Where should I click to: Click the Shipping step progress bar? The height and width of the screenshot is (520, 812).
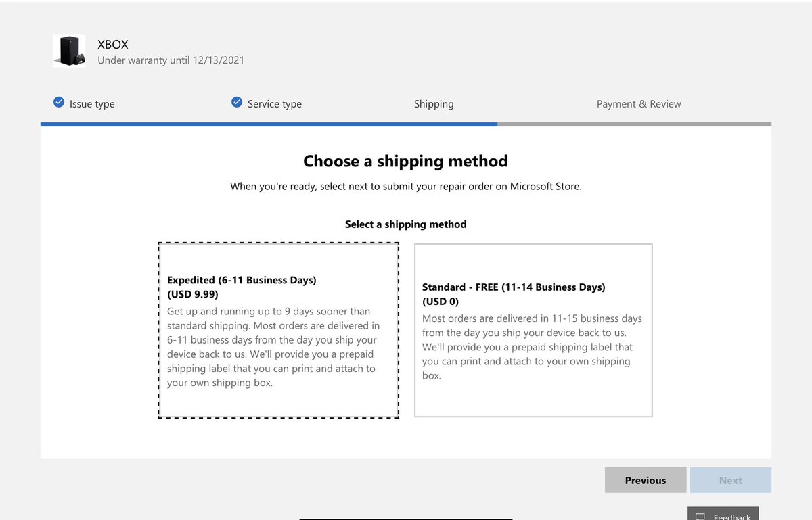click(x=406, y=124)
